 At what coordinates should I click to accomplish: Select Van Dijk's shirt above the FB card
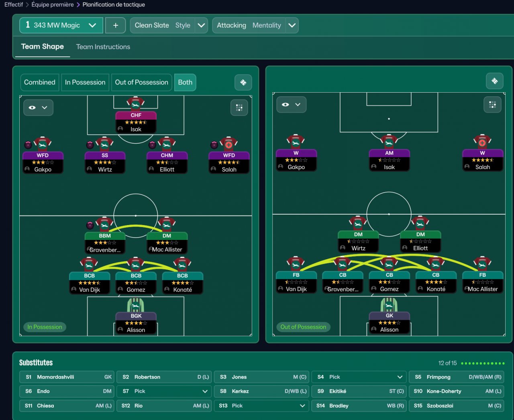(x=296, y=264)
